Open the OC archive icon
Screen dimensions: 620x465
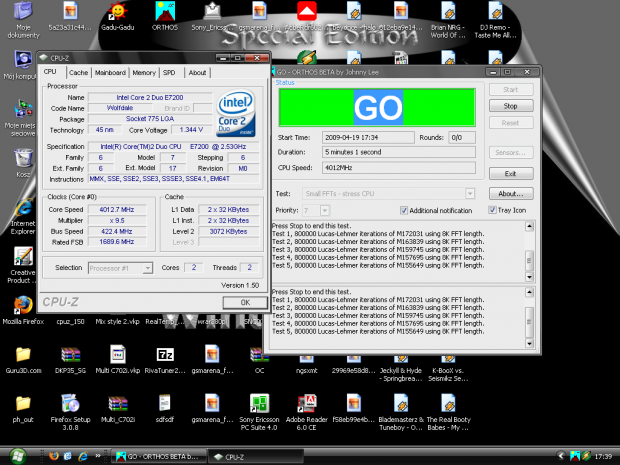(259, 360)
